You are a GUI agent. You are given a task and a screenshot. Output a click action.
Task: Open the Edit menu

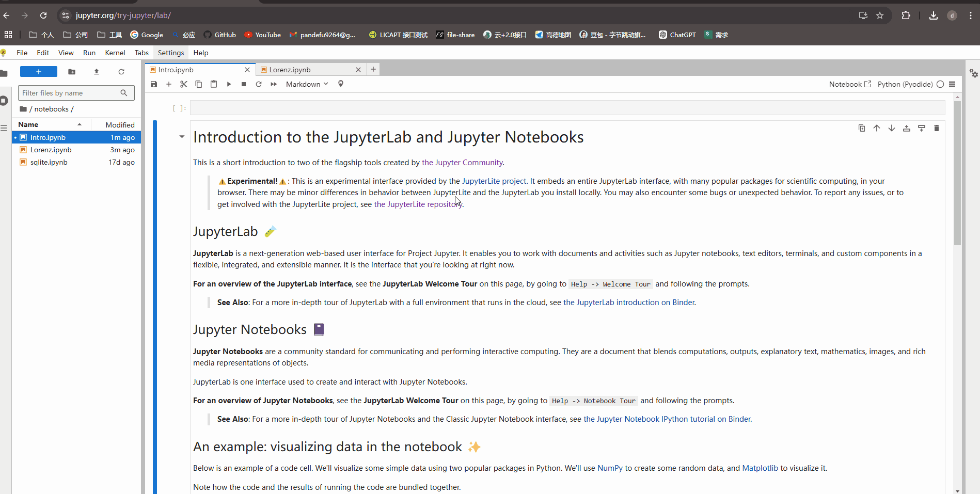(x=43, y=53)
